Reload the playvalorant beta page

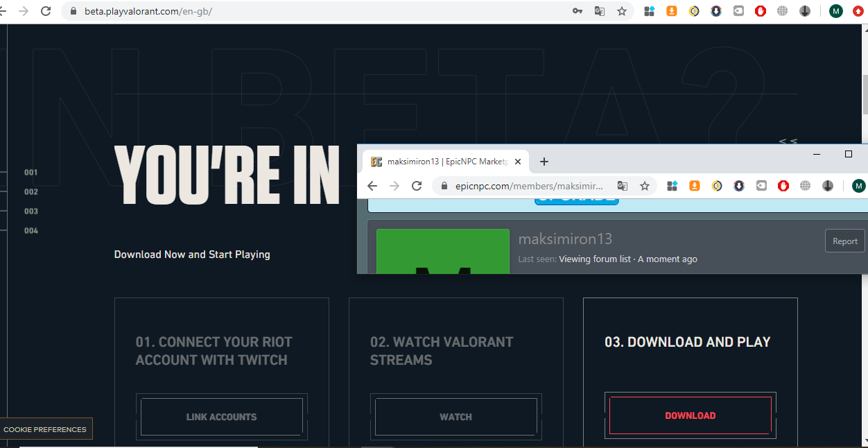pos(46,11)
